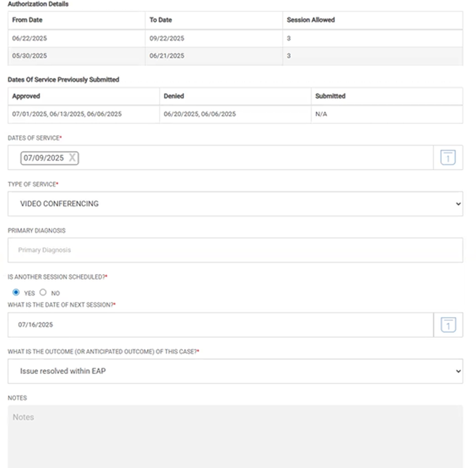Open the Dates of Service calendar picker
This screenshot has height=468, width=476.
pos(448,158)
